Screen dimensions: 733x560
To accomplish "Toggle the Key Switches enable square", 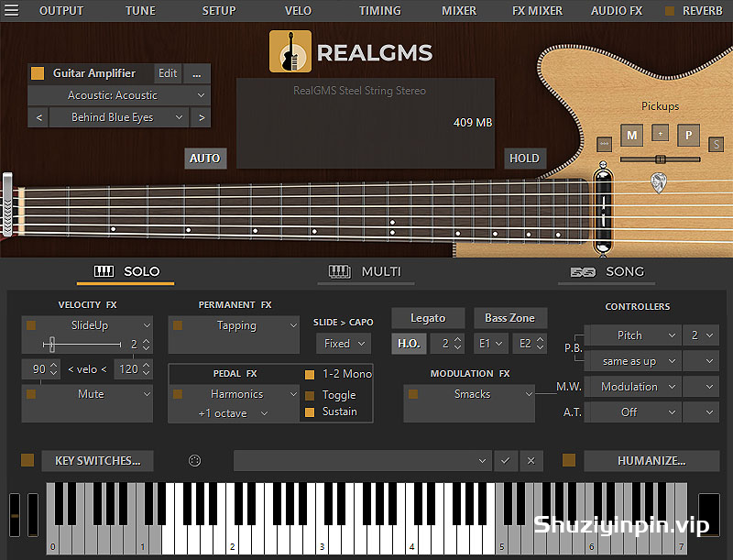I will (27, 460).
